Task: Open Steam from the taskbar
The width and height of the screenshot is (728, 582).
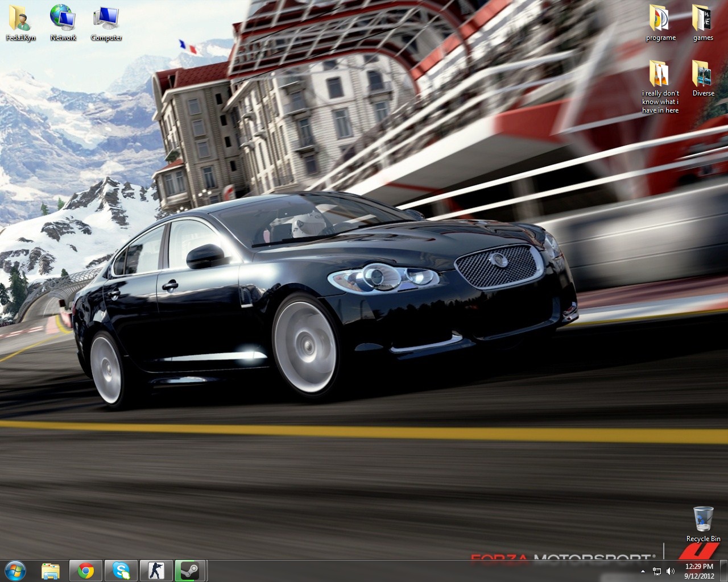Action: (x=191, y=571)
